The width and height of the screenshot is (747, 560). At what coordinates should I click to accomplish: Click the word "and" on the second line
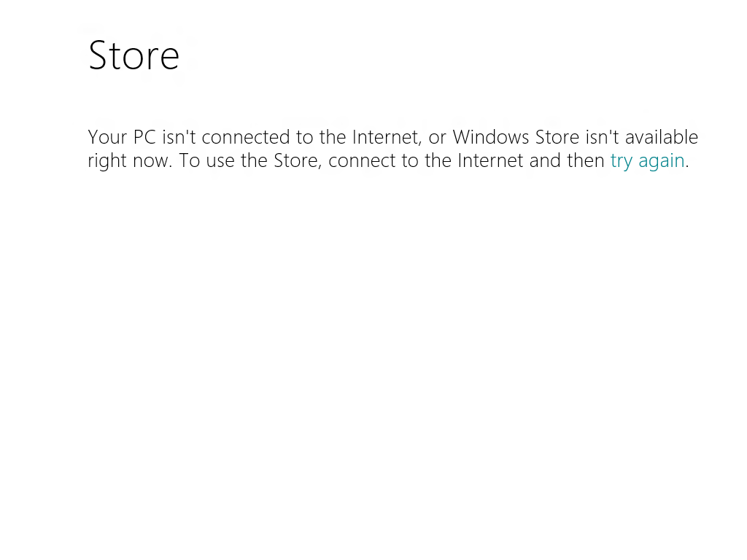[545, 160]
